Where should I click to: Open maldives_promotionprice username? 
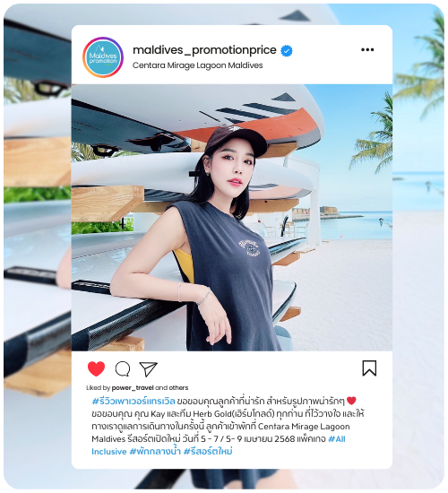204,50
